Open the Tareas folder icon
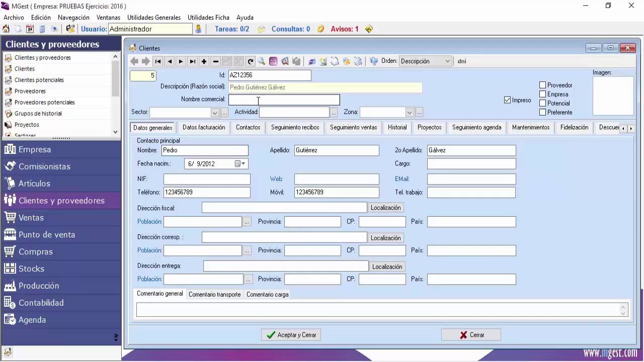This screenshot has height=362, width=644. (x=261, y=29)
